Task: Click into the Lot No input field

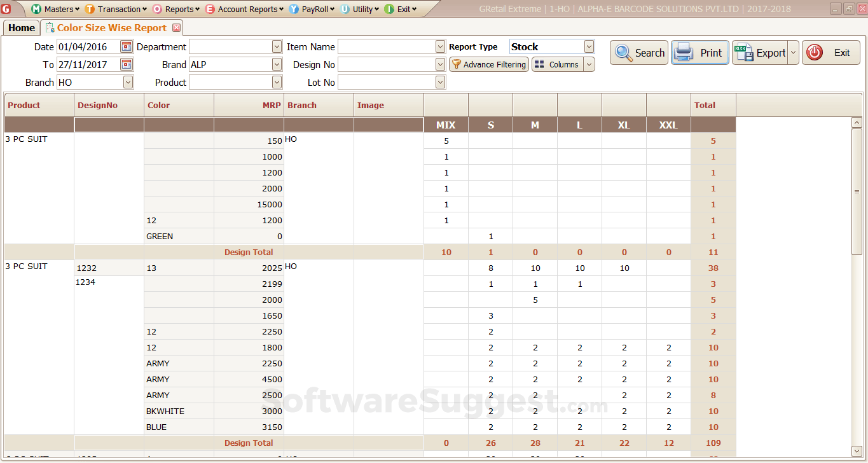Action: tap(387, 82)
